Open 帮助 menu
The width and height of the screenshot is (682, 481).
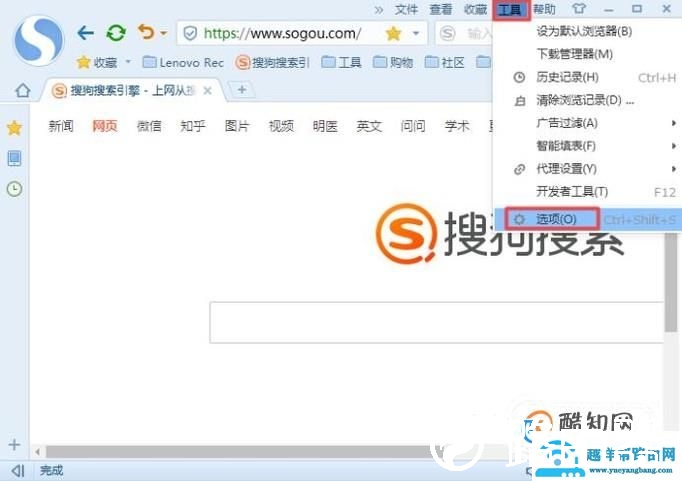(x=544, y=9)
